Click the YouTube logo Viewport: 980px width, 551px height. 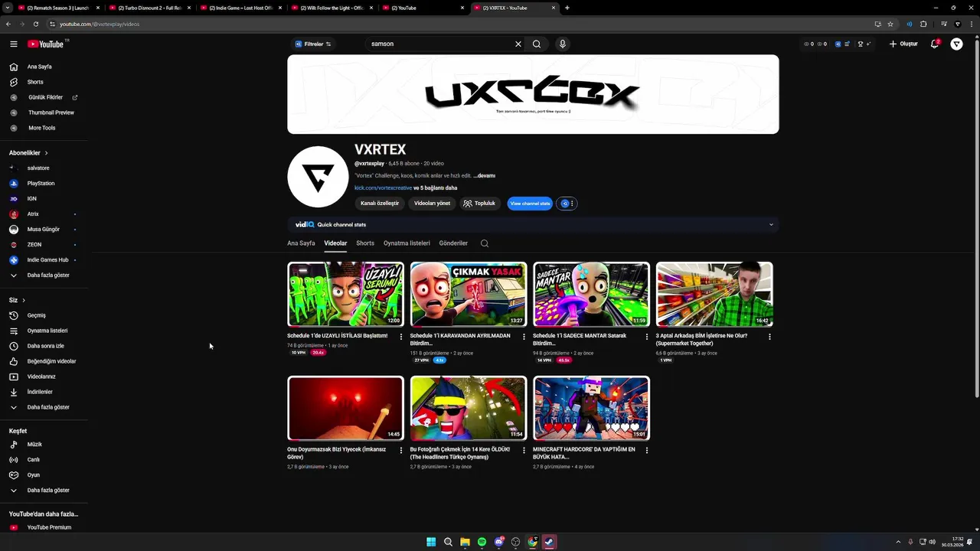pos(46,44)
